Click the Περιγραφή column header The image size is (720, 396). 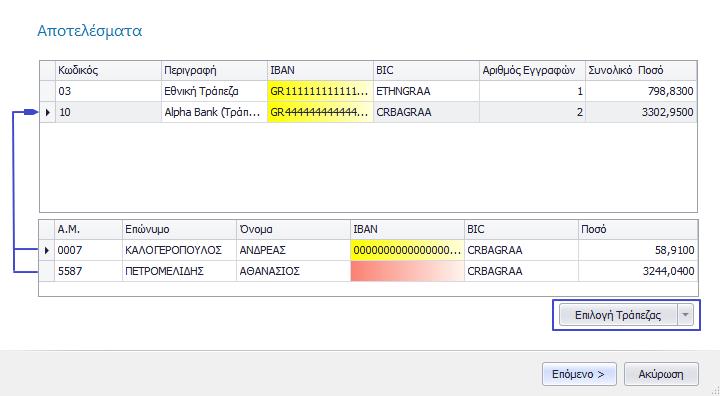coord(214,70)
